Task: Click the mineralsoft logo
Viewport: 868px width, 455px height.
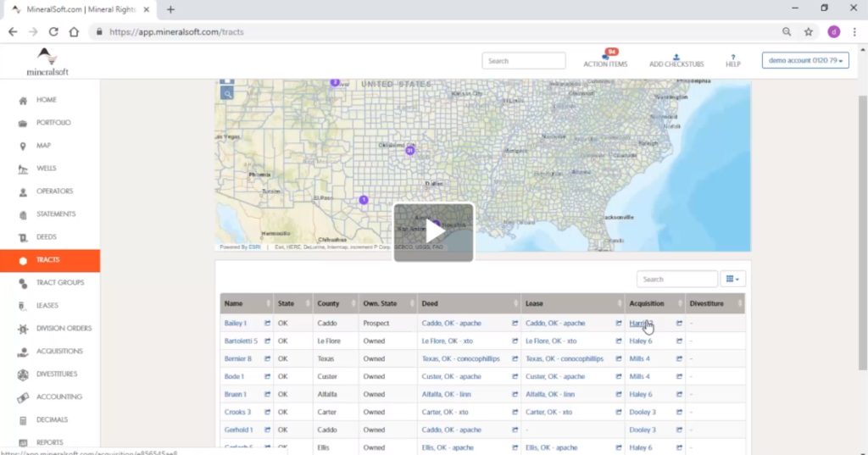Action: (47, 62)
